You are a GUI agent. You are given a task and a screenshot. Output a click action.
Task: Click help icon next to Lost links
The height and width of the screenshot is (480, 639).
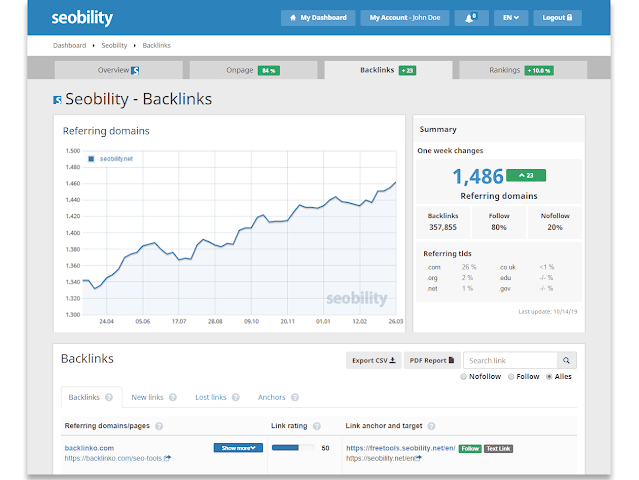pos(236,397)
